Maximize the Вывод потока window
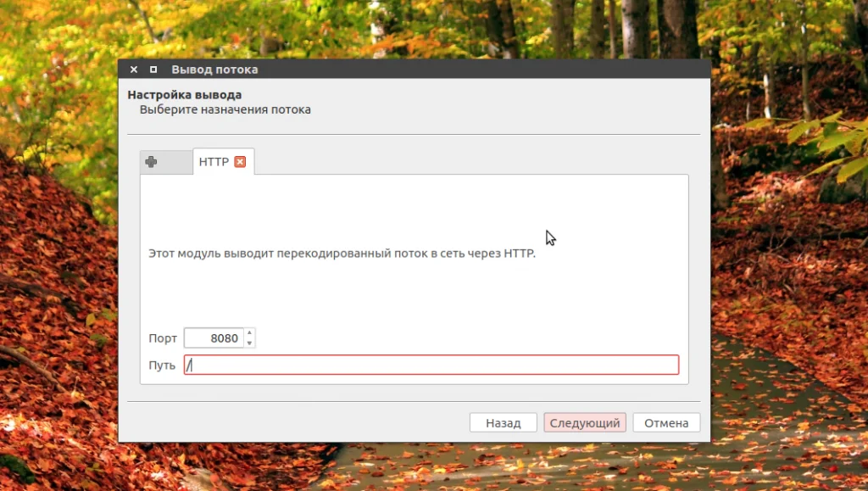 point(153,70)
